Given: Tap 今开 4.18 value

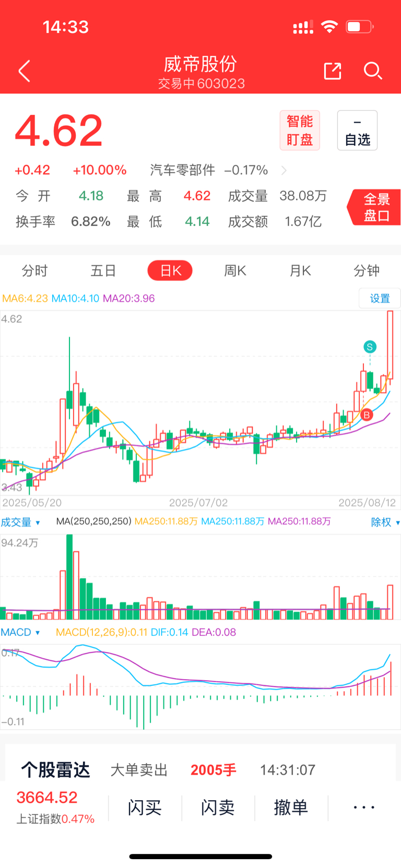Looking at the screenshot, I should pos(91,196).
